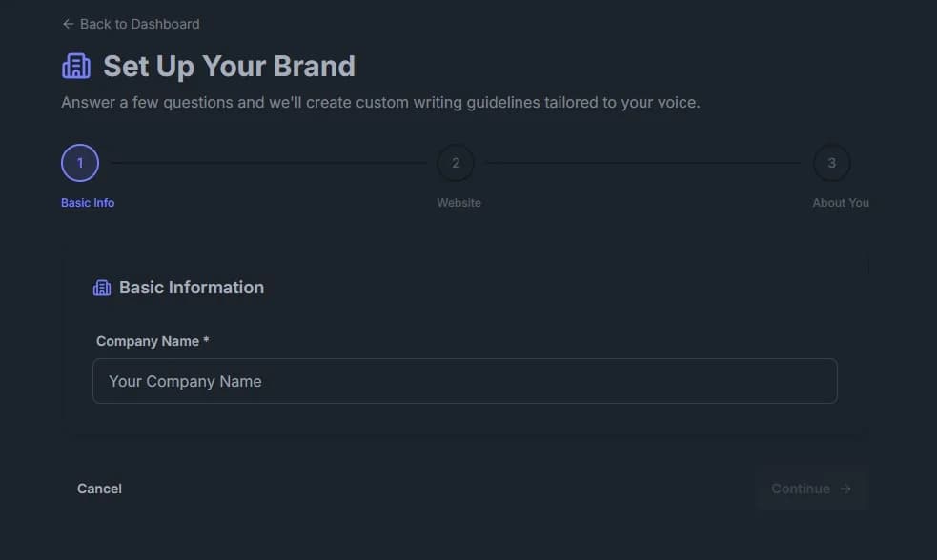
Task: Click the Website step label
Action: tap(458, 202)
